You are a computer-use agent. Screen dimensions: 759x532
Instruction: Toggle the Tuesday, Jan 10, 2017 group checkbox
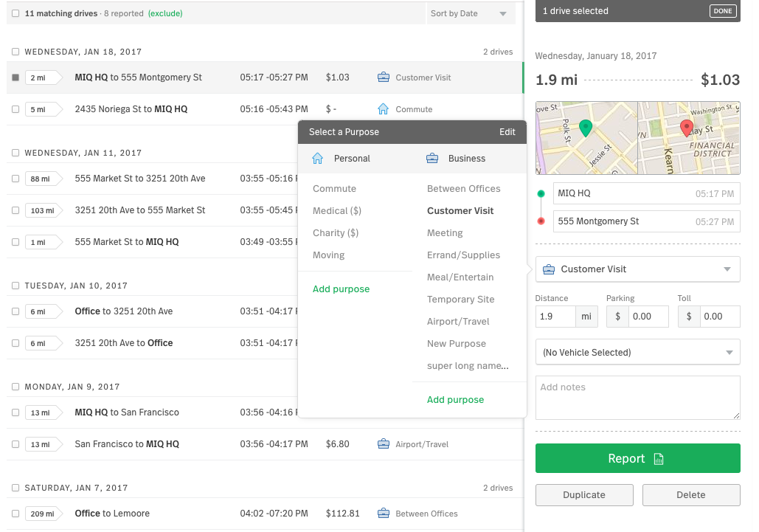pos(15,286)
